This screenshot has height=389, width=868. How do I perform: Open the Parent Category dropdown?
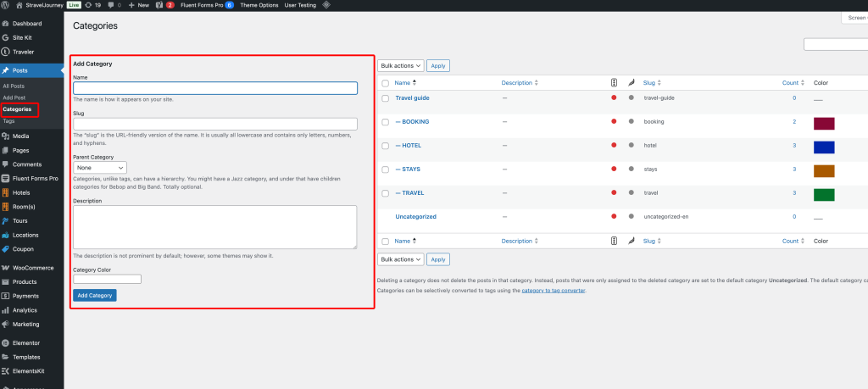100,168
